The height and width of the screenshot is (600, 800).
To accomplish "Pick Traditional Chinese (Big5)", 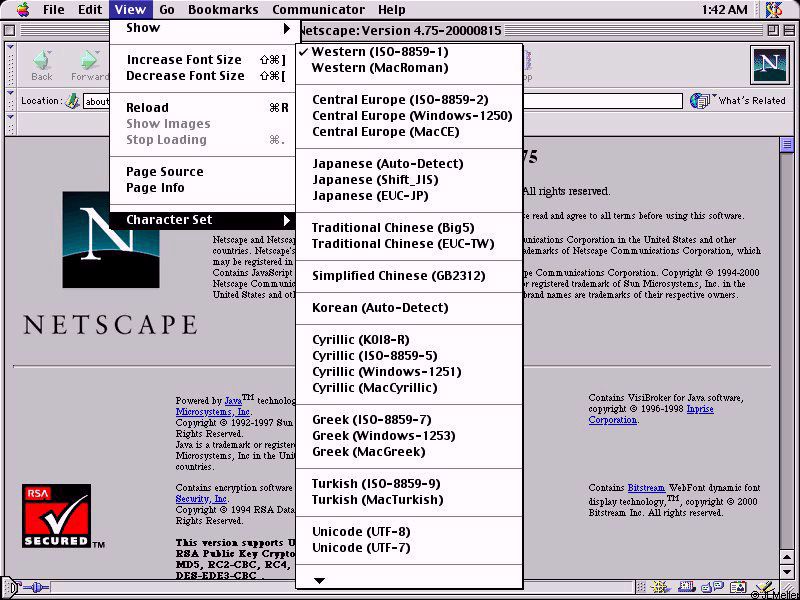I will (x=409, y=228).
